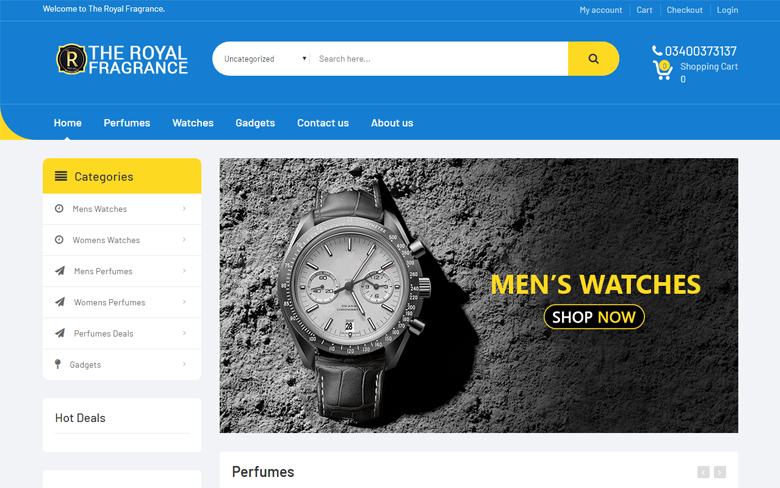The width and height of the screenshot is (780, 488).
Task: Click the My account link
Action: (600, 10)
